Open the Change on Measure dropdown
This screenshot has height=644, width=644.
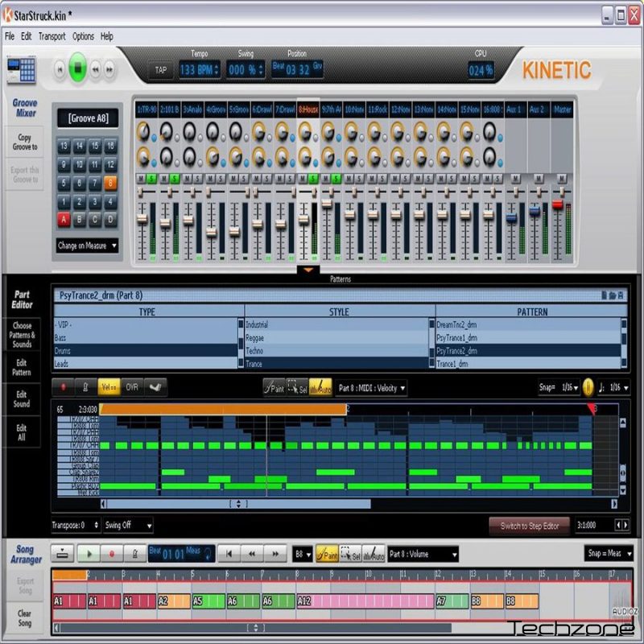(87, 246)
